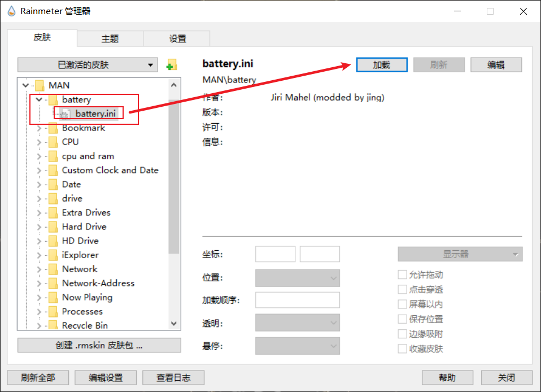Click the CPU folder icon
Screen dimensions: 541x392
click(53, 142)
